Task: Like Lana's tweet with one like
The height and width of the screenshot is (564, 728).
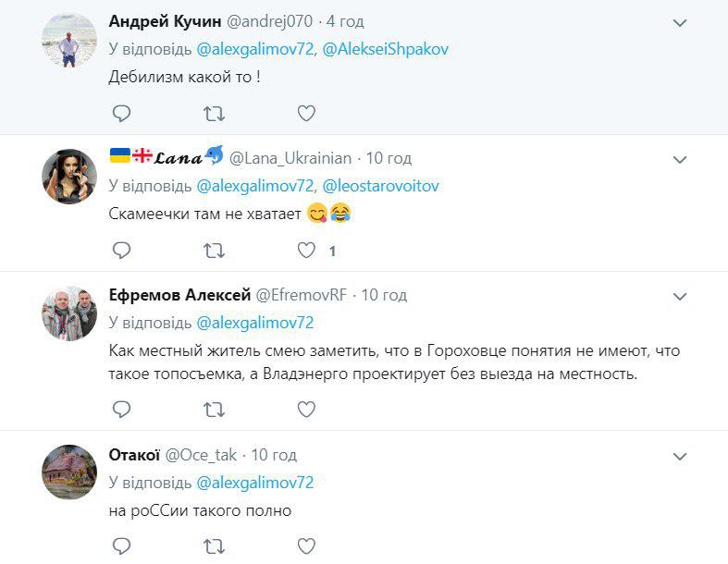Action: coord(306,251)
